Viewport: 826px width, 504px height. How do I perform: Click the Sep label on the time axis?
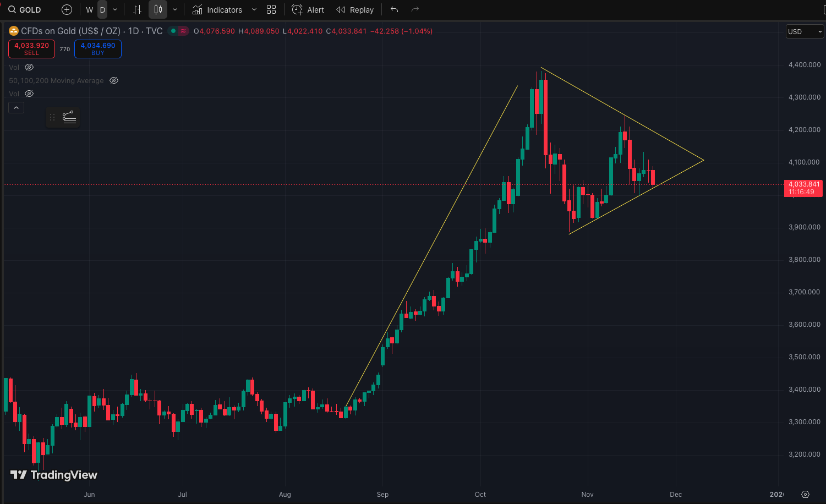tap(383, 495)
